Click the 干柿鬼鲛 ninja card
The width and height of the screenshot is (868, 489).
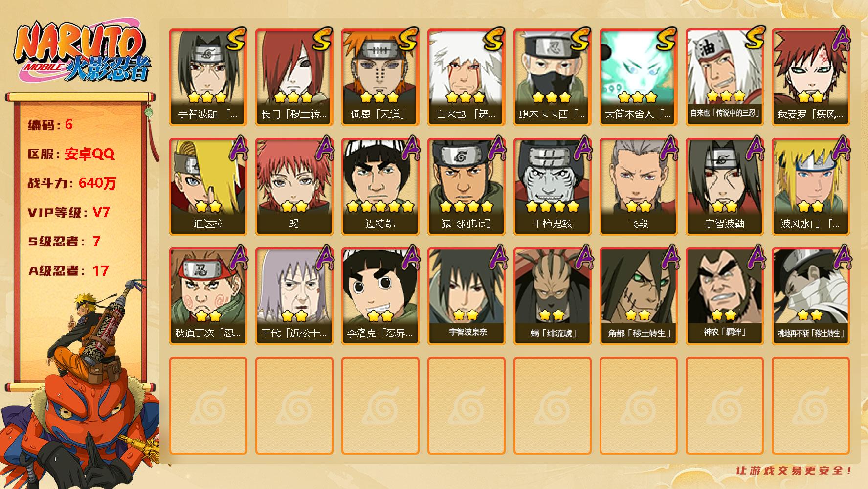[552, 186]
